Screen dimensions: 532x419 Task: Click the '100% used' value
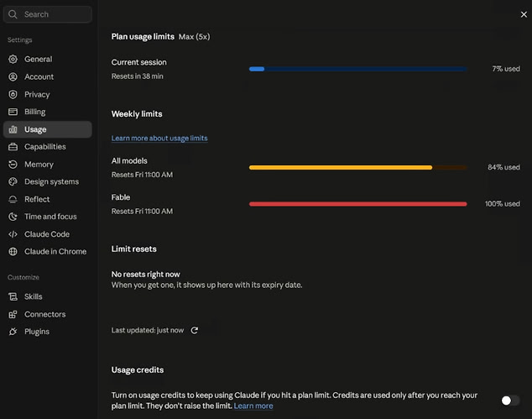click(x=503, y=204)
